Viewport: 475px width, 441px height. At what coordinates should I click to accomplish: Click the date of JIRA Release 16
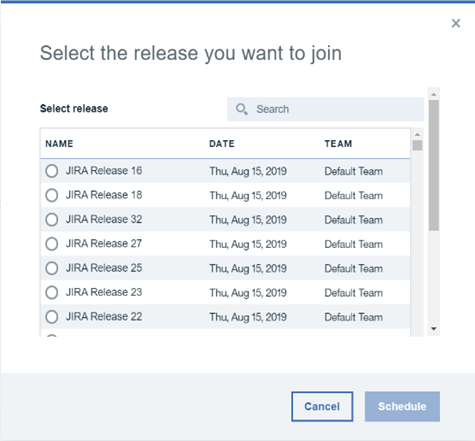pyautogui.click(x=248, y=171)
